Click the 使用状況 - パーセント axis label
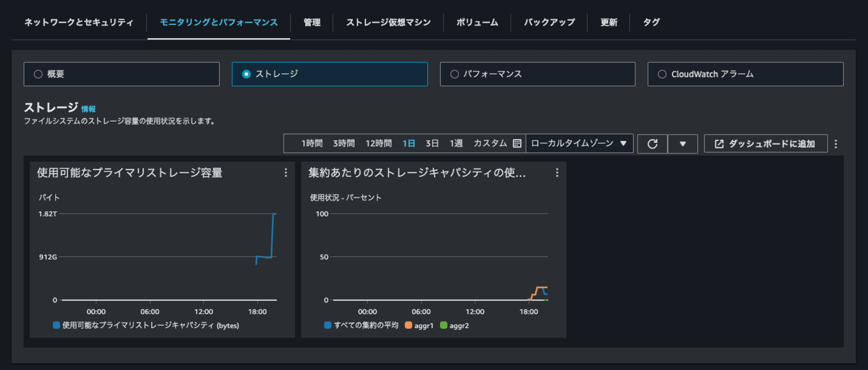 [x=345, y=198]
